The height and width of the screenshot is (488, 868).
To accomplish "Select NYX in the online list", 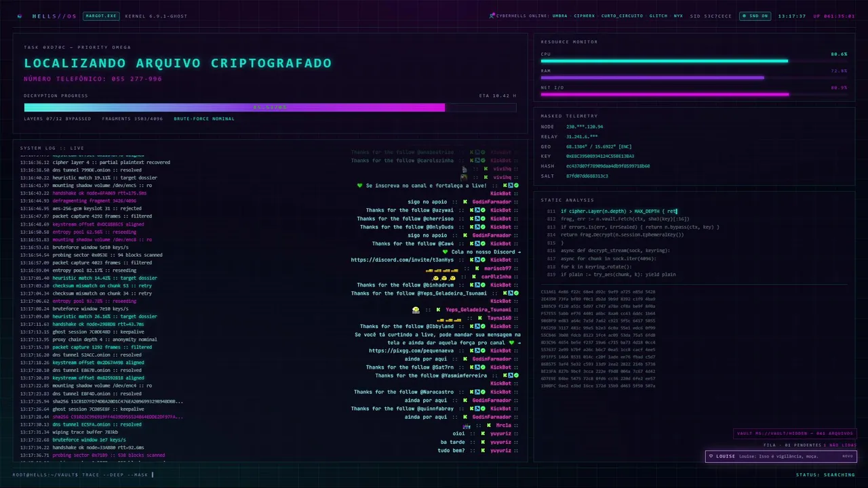I will pos(678,16).
